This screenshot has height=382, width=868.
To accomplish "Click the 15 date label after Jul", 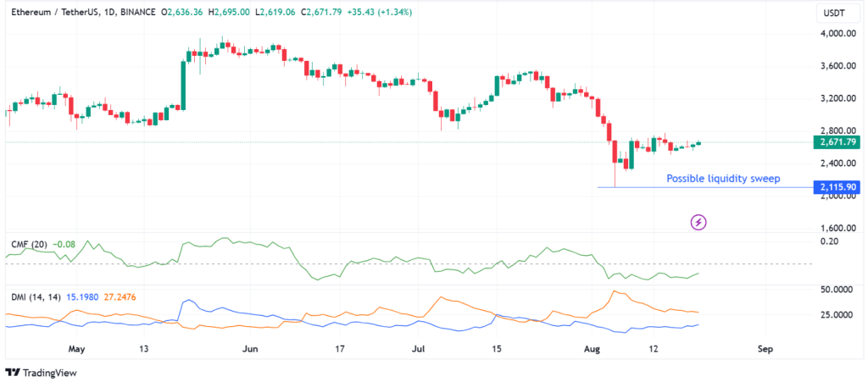I will pos(497,349).
